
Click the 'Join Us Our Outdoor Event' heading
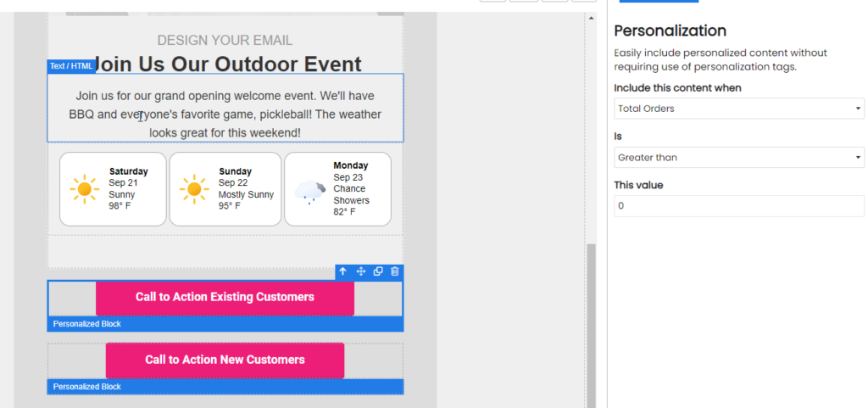pyautogui.click(x=225, y=64)
